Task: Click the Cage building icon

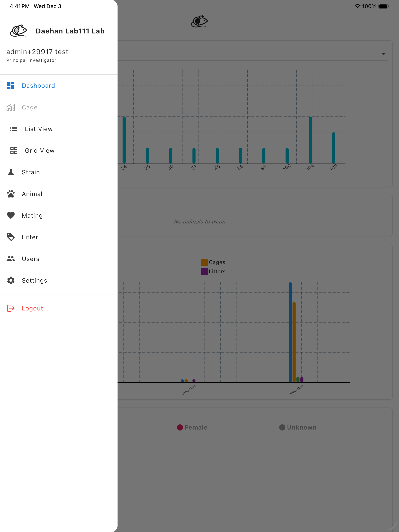Action: [11, 107]
